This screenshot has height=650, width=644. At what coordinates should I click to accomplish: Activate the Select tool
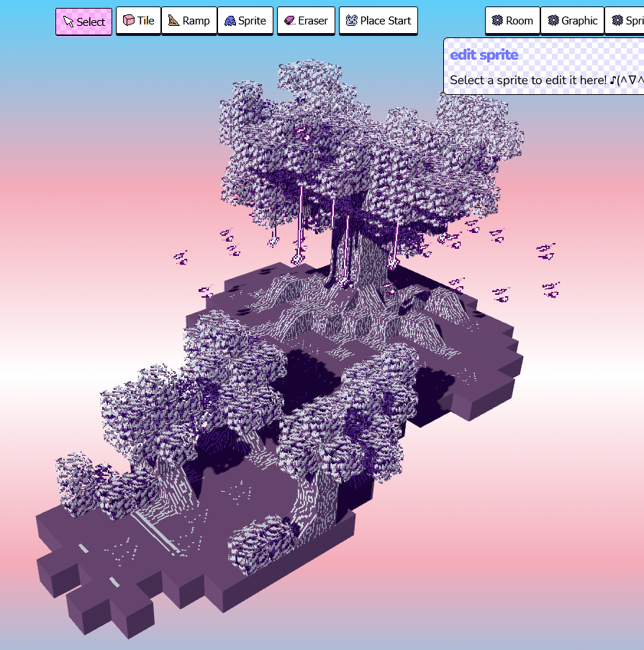83,22
